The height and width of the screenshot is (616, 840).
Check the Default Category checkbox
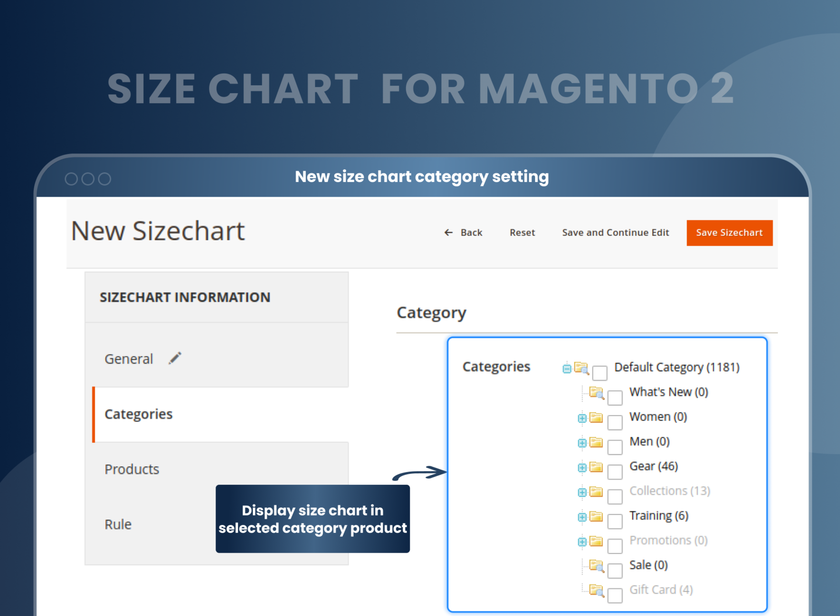click(600, 373)
